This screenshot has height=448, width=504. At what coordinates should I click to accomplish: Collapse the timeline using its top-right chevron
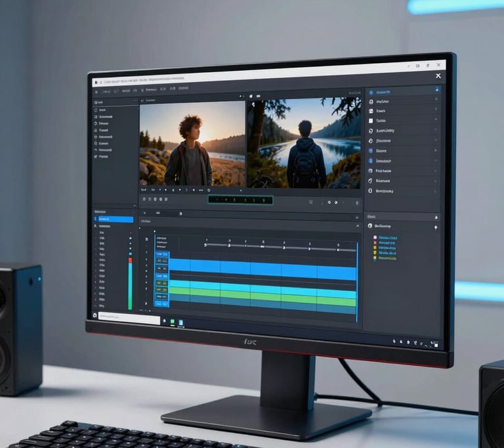coord(358,226)
